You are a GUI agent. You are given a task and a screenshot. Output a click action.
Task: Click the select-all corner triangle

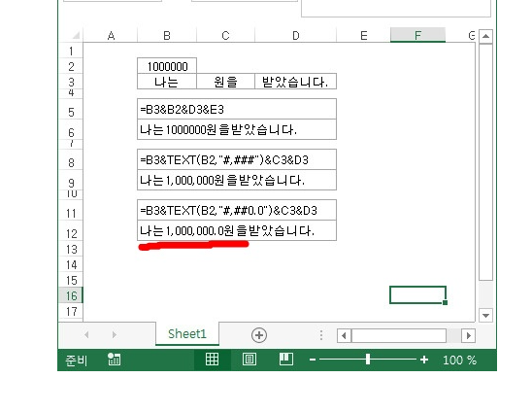[76, 35]
